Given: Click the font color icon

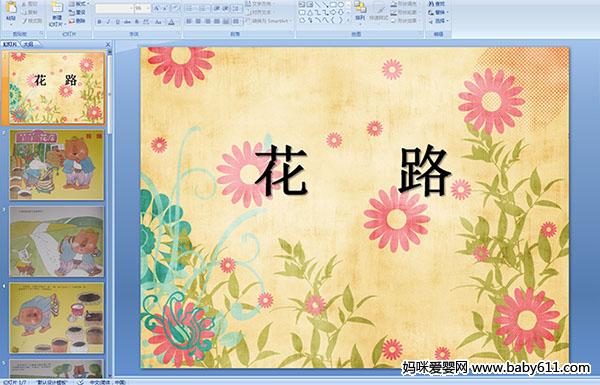Looking at the screenshot, I should 171,22.
